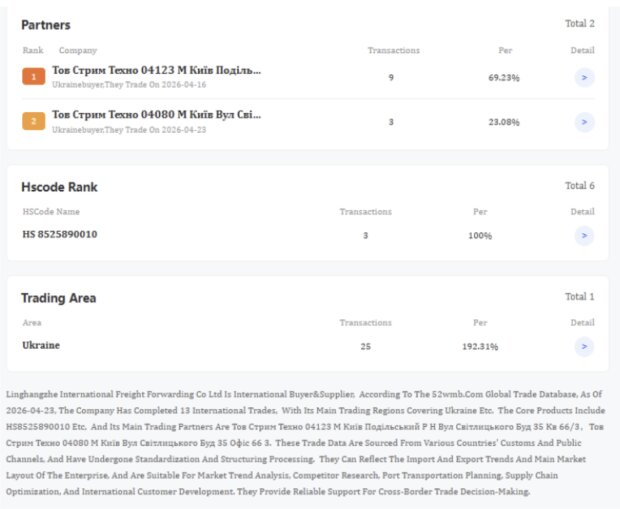620x509 pixels.
Task: Select Ukraine in Trading Area
Action: (41, 345)
